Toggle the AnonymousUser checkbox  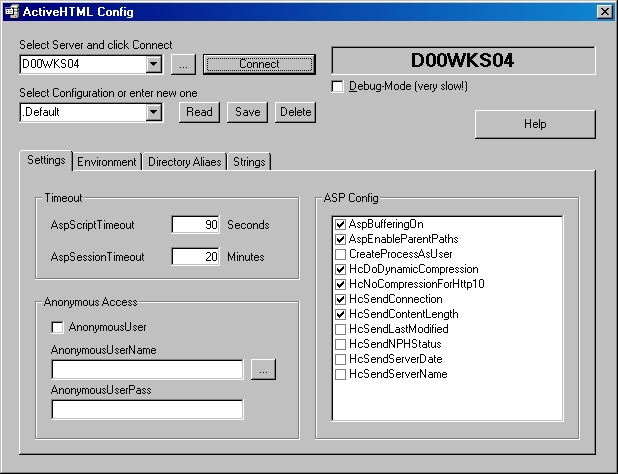58,327
